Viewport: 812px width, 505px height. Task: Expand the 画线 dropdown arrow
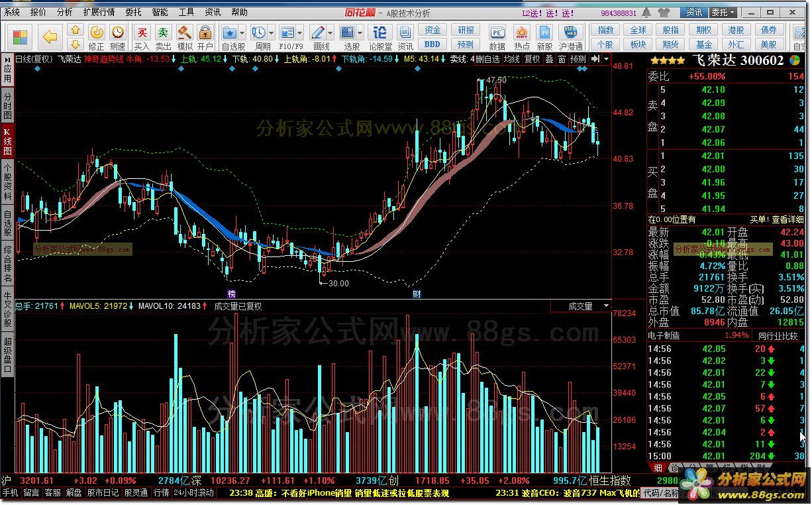331,32
